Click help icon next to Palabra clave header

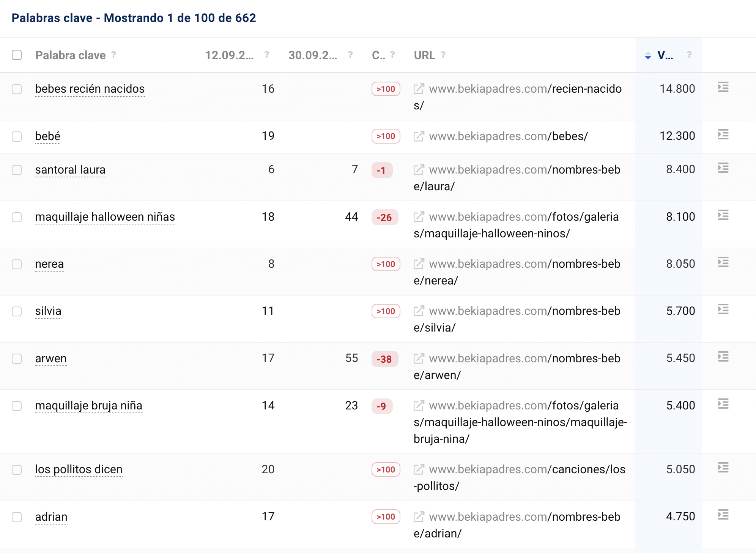[113, 55]
